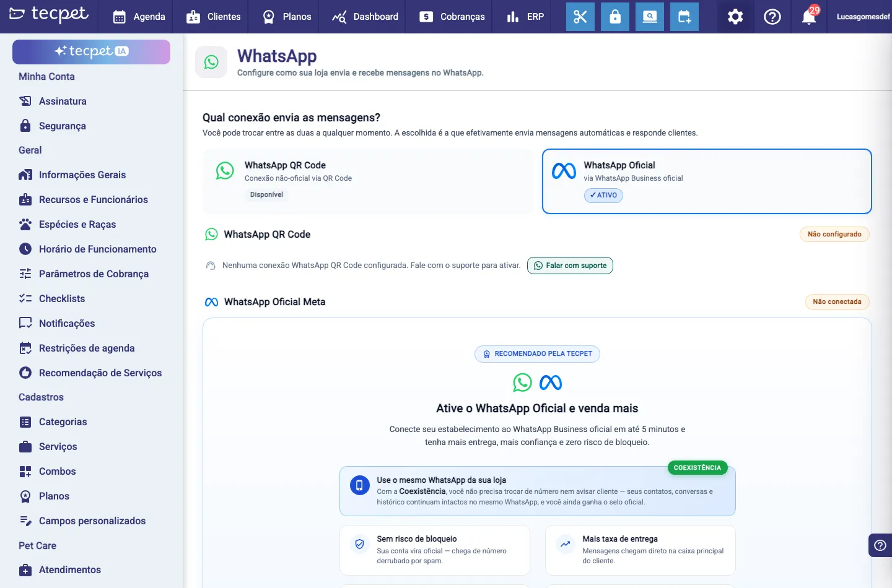Click the 'Qual conexão envia as mensagens?' heading
Screen dimensions: 892x588
coord(291,118)
